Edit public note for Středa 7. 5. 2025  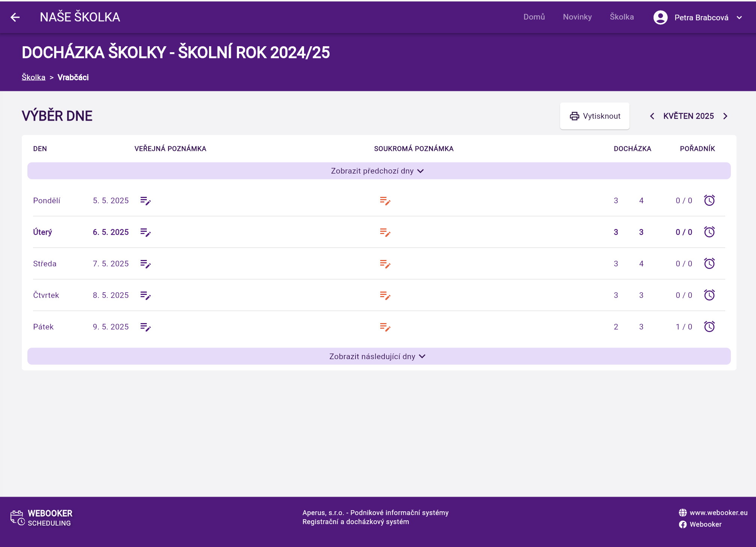click(x=145, y=264)
